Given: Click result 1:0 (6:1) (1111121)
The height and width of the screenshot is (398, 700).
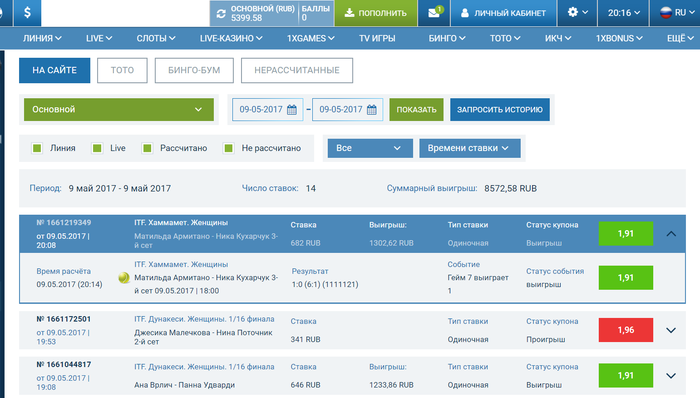Looking at the screenshot, I should coord(325,284).
